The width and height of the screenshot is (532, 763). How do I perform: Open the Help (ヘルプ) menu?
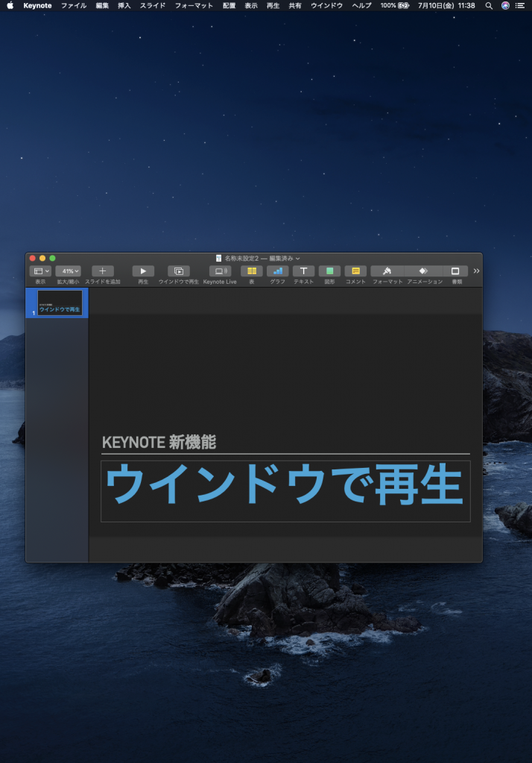click(x=361, y=5)
